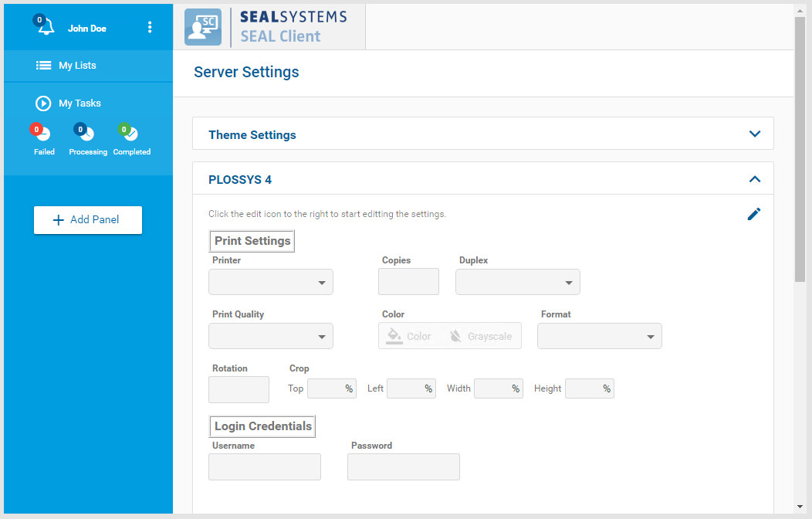This screenshot has width=812, height=519.
Task: Click the My Tasks play icon
Action: pyautogui.click(x=43, y=103)
